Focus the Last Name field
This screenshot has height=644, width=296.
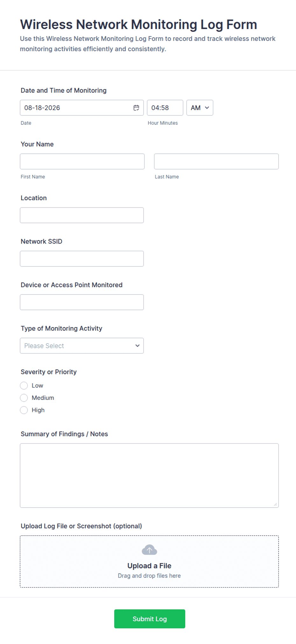pyautogui.click(x=216, y=162)
